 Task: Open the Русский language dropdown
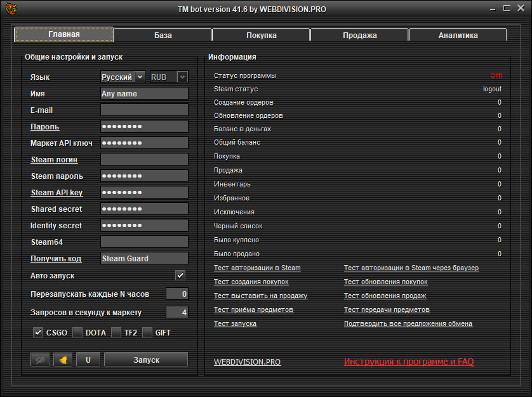point(123,77)
